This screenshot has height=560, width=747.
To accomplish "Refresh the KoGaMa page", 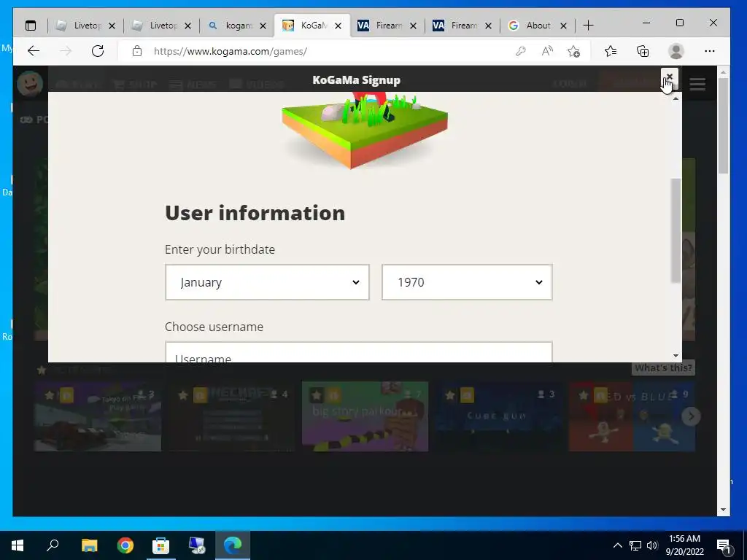I will point(98,51).
